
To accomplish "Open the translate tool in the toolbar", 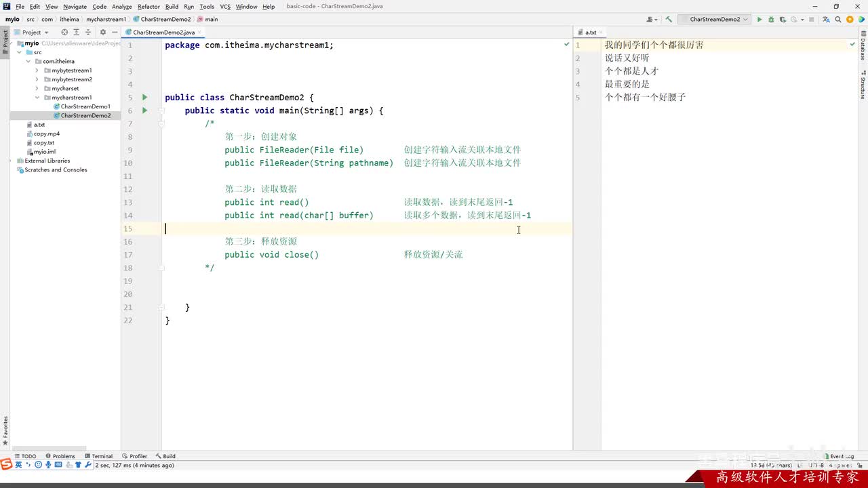I will tap(827, 20).
